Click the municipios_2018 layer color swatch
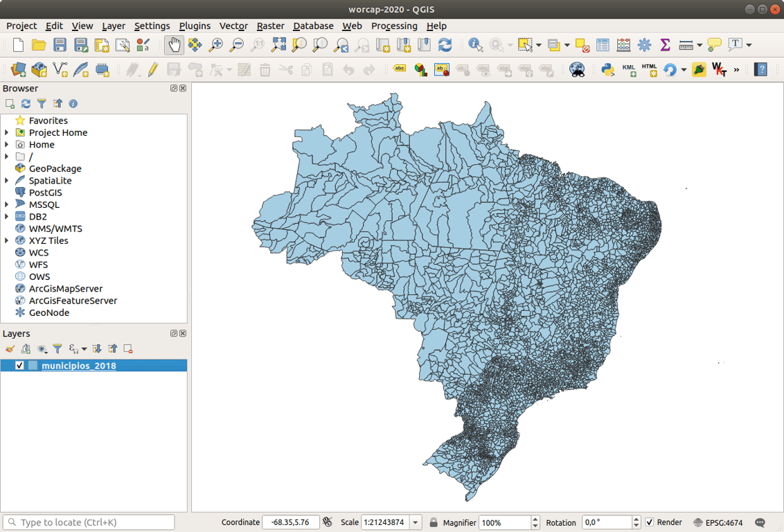 [33, 365]
